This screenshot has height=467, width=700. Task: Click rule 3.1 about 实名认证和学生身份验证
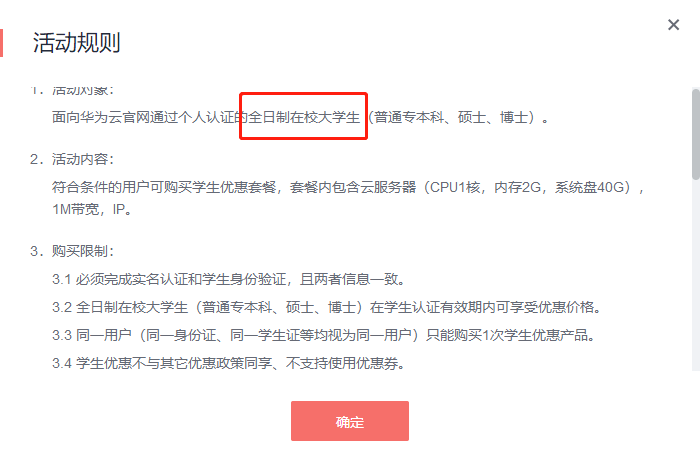pyautogui.click(x=228, y=279)
